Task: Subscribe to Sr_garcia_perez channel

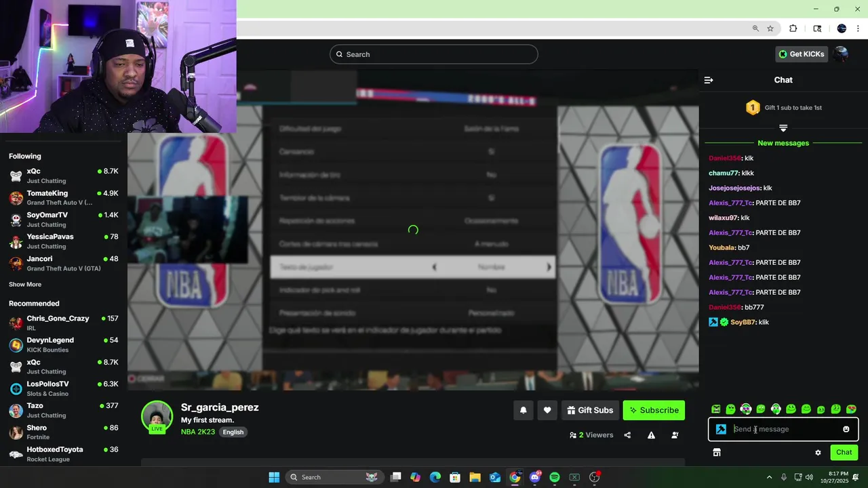Action: (x=654, y=410)
